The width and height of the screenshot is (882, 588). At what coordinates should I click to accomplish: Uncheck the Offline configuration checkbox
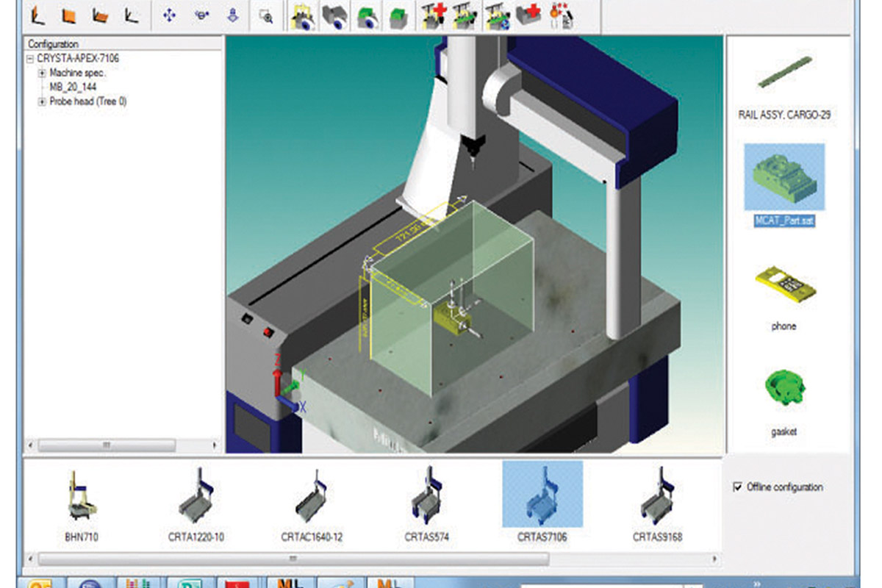tap(738, 487)
